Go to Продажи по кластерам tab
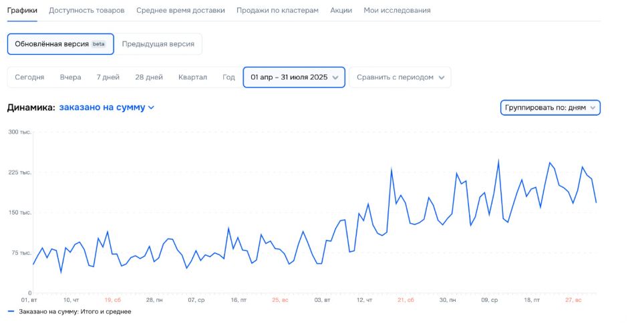 (x=277, y=11)
